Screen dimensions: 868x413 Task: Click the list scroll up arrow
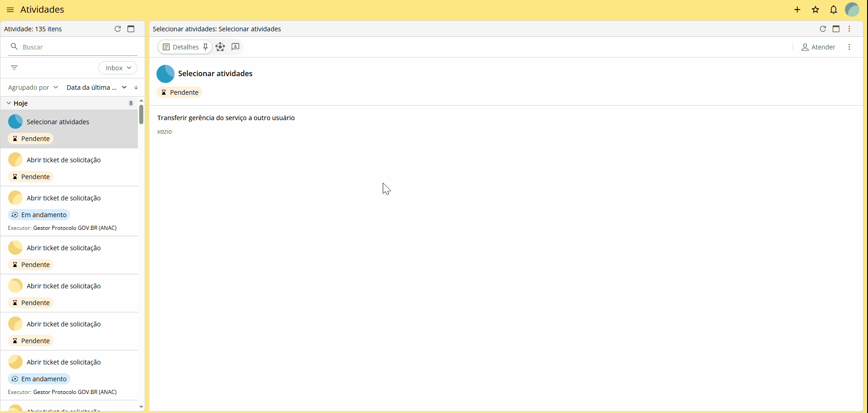pyautogui.click(x=141, y=100)
